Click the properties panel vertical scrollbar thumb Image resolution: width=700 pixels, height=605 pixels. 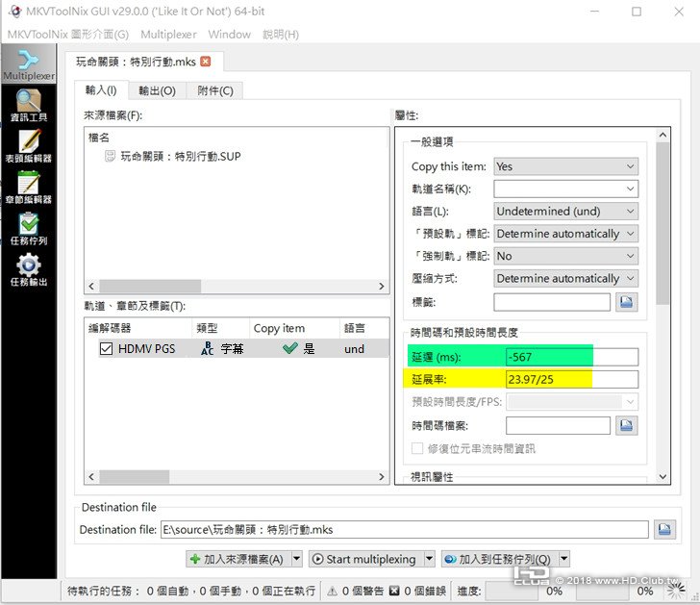click(x=662, y=223)
